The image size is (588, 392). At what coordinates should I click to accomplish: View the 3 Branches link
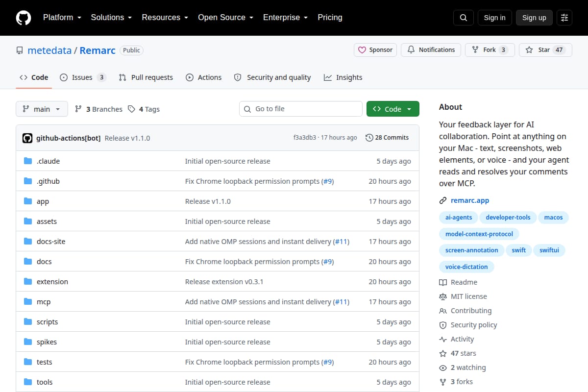pos(98,109)
